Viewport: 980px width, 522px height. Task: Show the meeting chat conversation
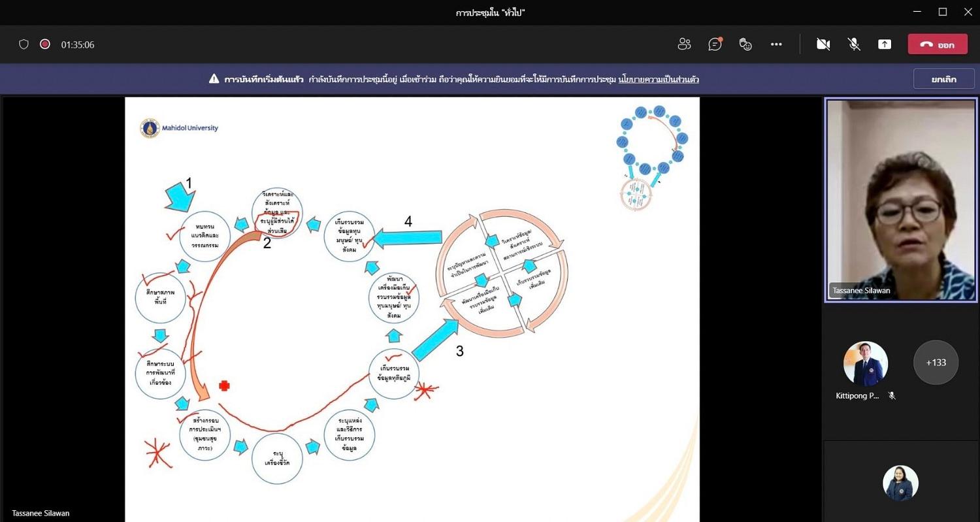(715, 44)
